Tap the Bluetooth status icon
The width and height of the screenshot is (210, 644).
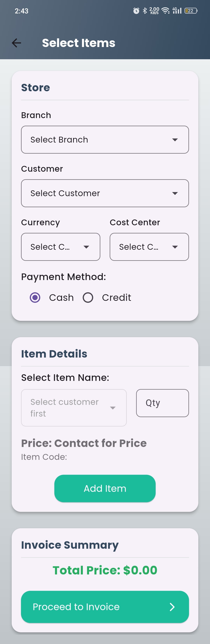point(145,11)
